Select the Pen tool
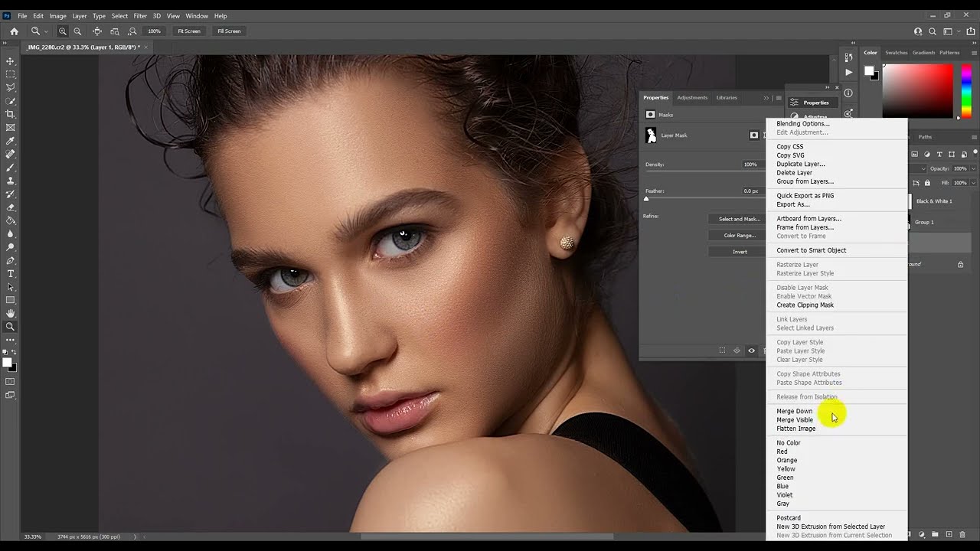The width and height of the screenshot is (980, 551). (11, 260)
